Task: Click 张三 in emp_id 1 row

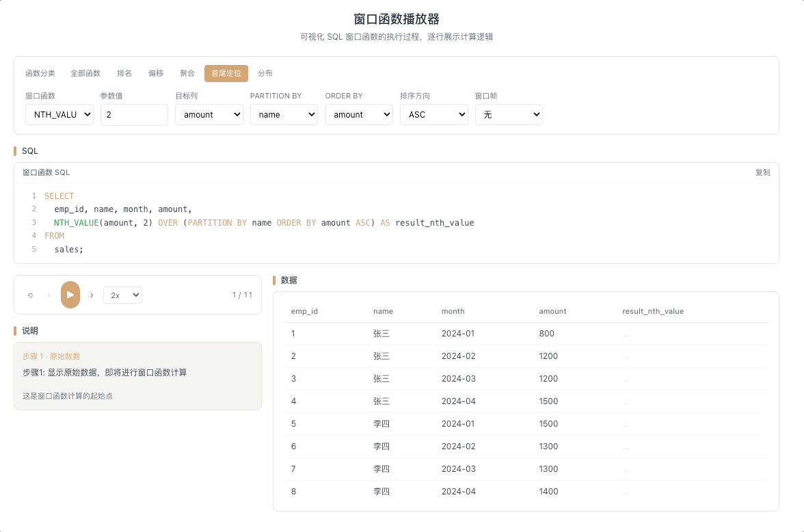Action: 381,334
